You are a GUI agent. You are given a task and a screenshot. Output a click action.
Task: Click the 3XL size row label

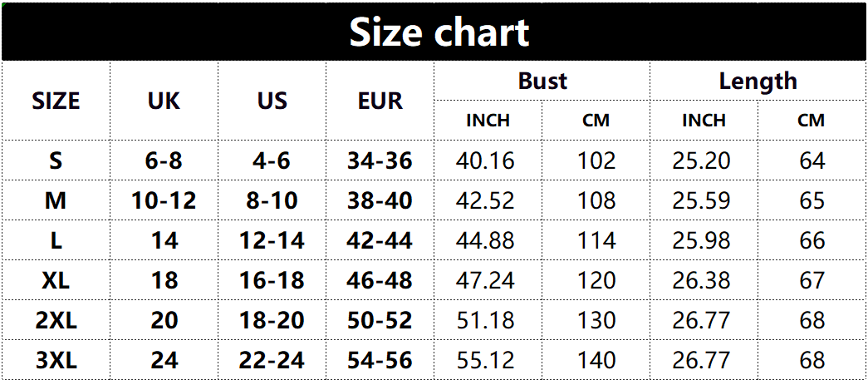coord(56,360)
